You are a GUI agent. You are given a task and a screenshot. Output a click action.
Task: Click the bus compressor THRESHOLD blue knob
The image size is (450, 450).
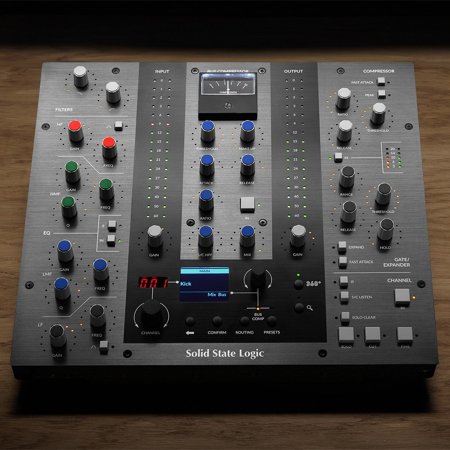(208, 132)
